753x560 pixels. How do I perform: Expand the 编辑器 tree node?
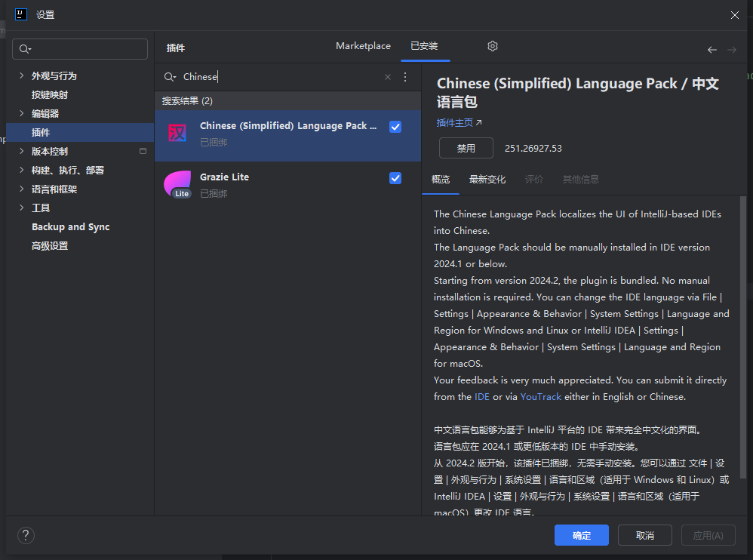click(x=21, y=113)
